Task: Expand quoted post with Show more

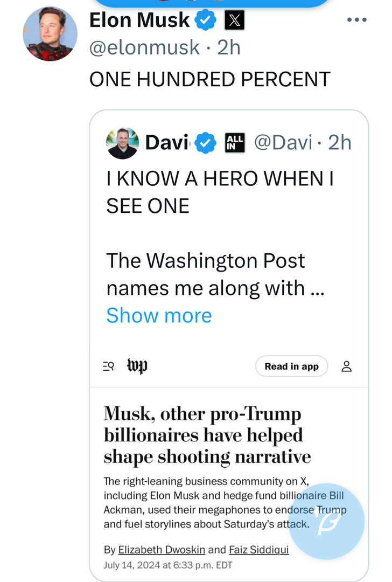Action: point(159,315)
